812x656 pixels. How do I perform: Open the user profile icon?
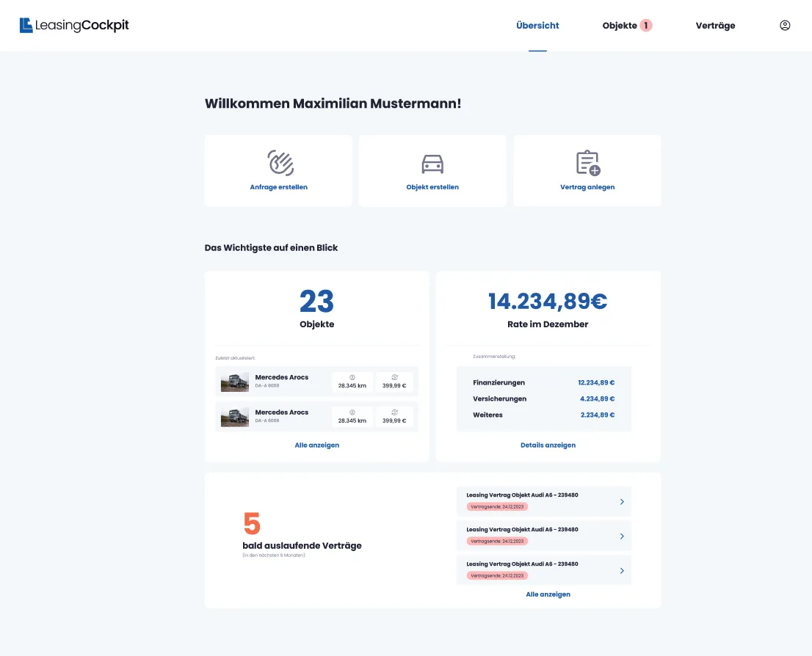785,26
